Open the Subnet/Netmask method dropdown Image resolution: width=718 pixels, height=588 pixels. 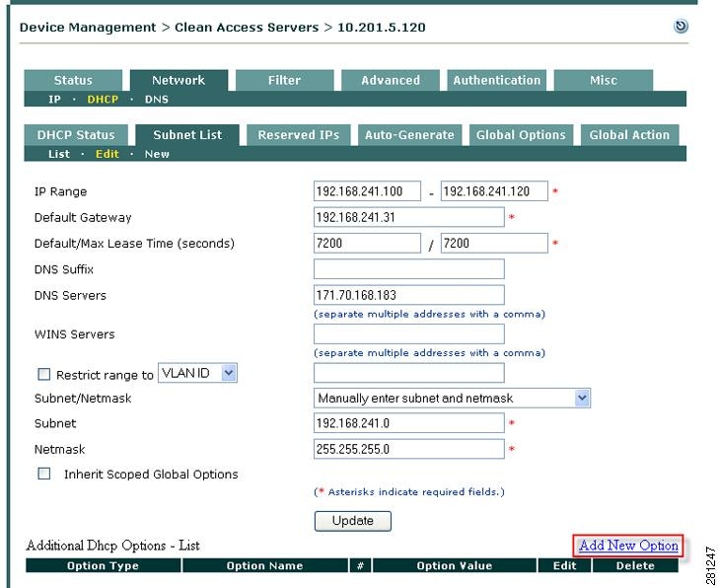coord(452,398)
